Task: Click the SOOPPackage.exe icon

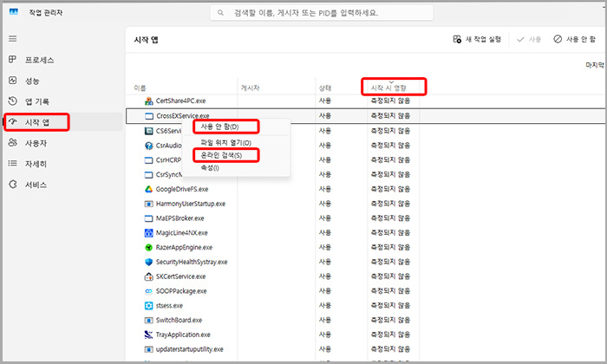Action: pyautogui.click(x=148, y=291)
